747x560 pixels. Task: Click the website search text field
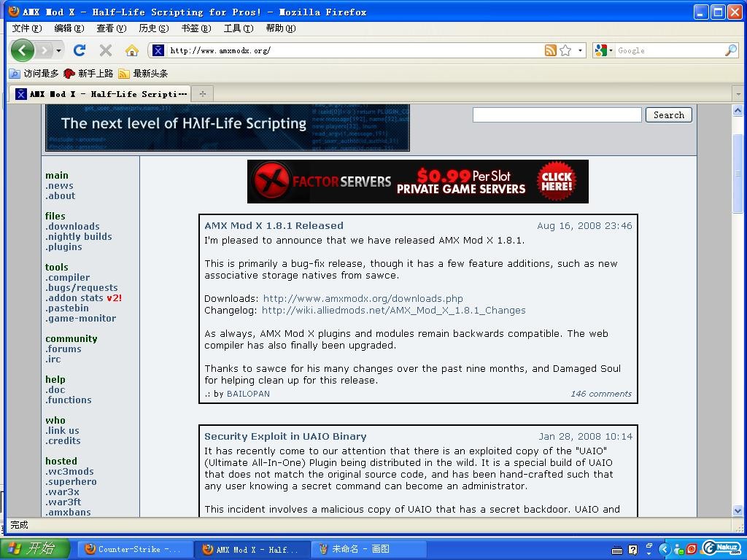pyautogui.click(x=557, y=115)
